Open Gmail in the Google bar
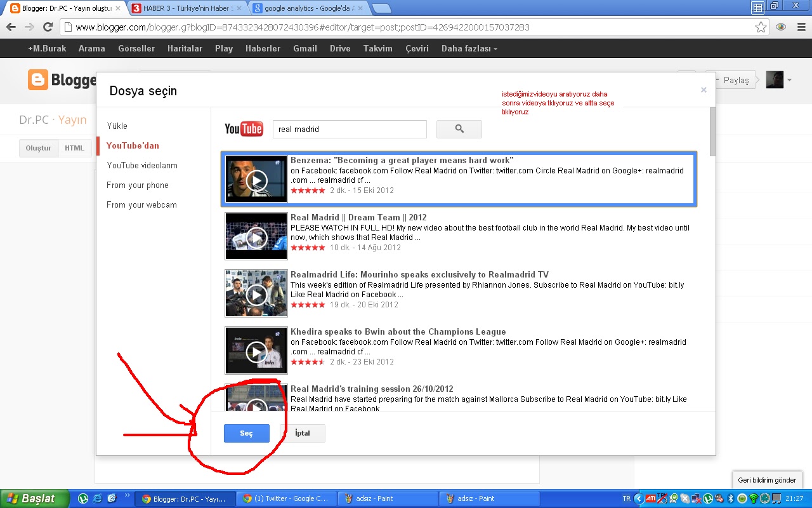812x508 pixels. (305, 48)
